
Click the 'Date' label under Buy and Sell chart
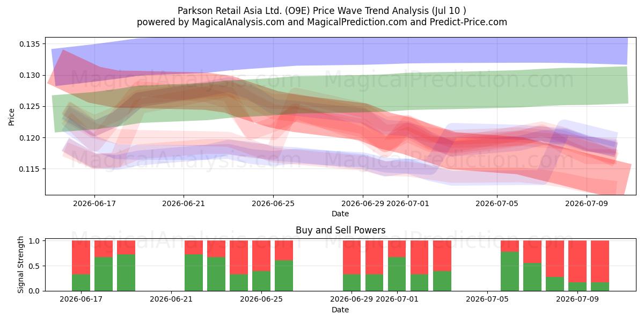click(340, 310)
